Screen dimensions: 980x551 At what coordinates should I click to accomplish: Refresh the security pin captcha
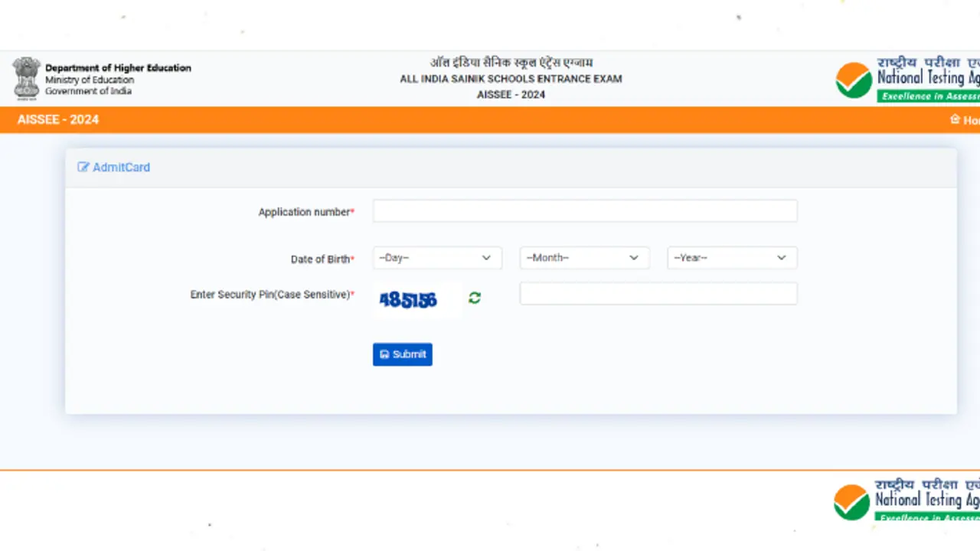475,298
